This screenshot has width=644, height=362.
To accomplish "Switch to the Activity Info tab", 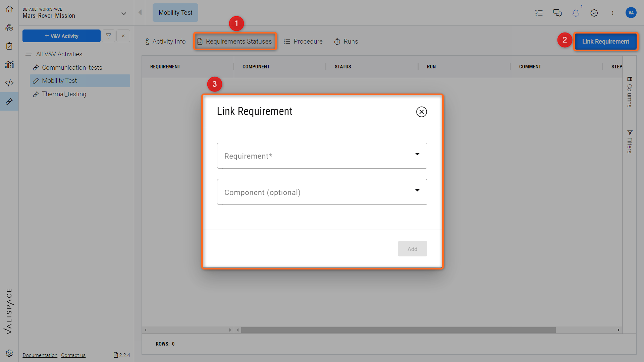I will click(x=165, y=42).
